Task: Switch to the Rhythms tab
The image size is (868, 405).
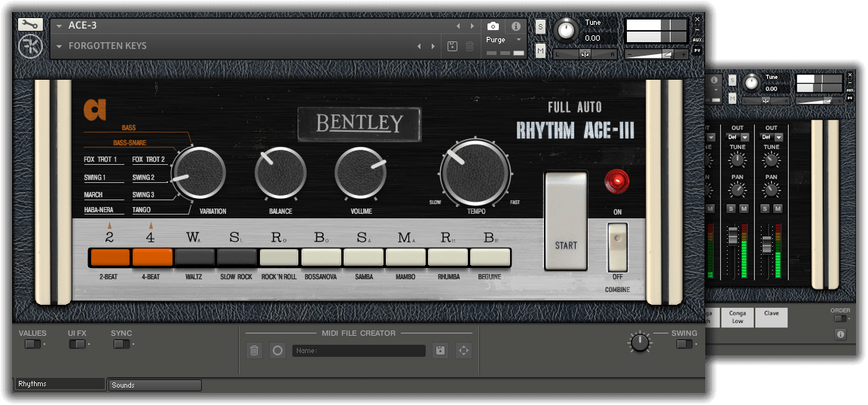Action: coord(60,384)
